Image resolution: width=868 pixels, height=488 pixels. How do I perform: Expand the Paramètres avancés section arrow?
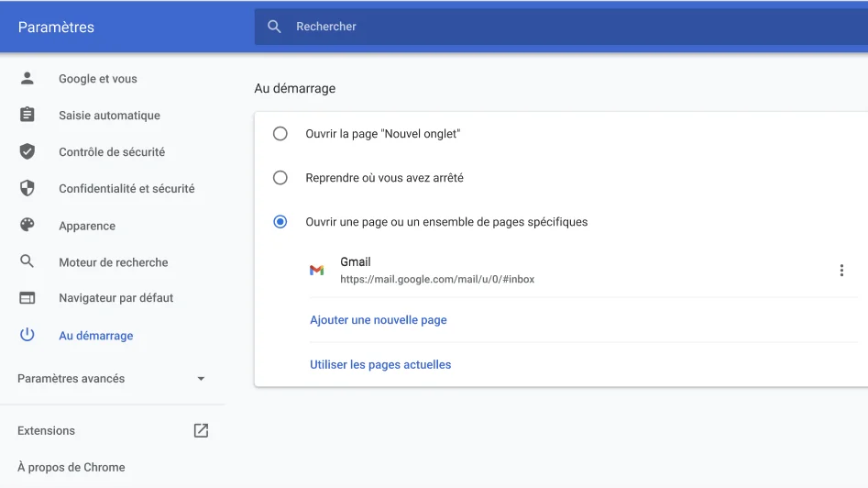[x=201, y=379]
